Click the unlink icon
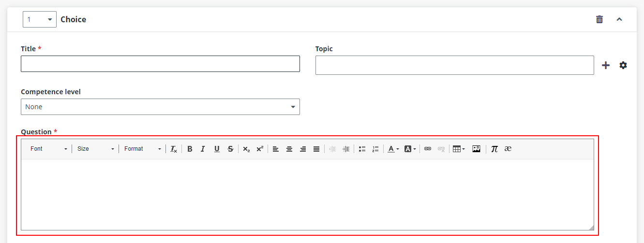This screenshot has width=644, height=243. click(x=441, y=149)
